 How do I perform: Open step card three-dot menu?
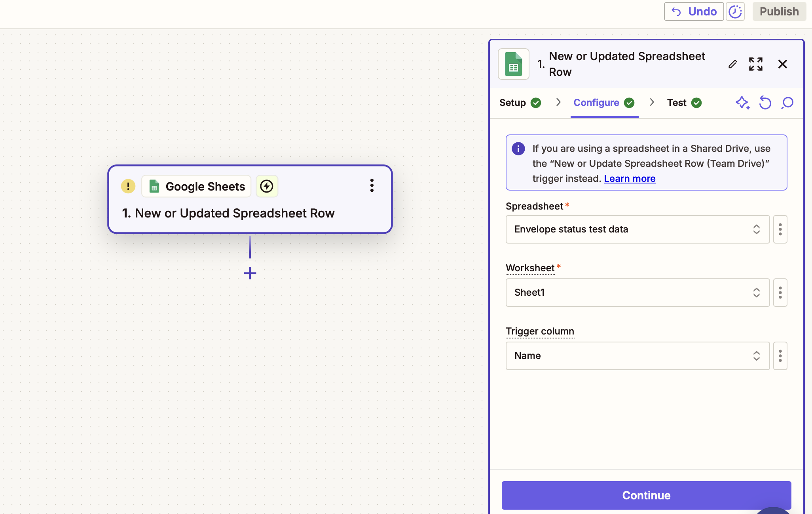(372, 185)
